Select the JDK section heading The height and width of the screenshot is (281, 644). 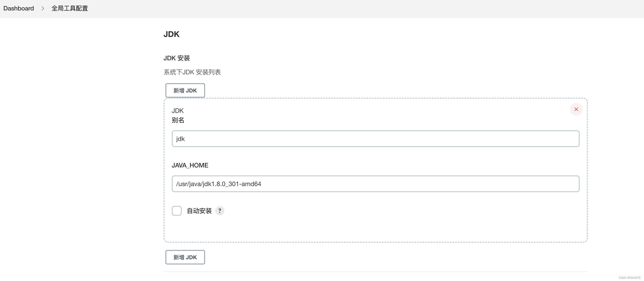click(172, 34)
